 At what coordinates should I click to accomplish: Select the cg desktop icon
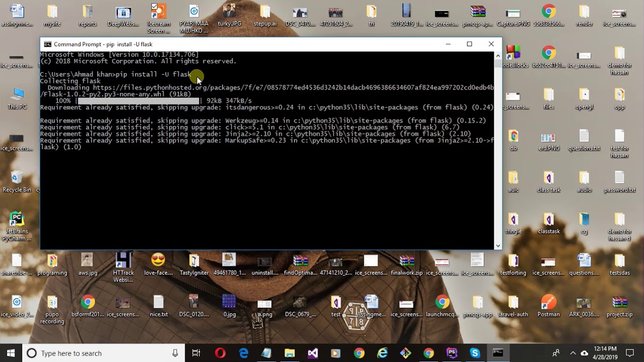pyautogui.click(x=584, y=224)
